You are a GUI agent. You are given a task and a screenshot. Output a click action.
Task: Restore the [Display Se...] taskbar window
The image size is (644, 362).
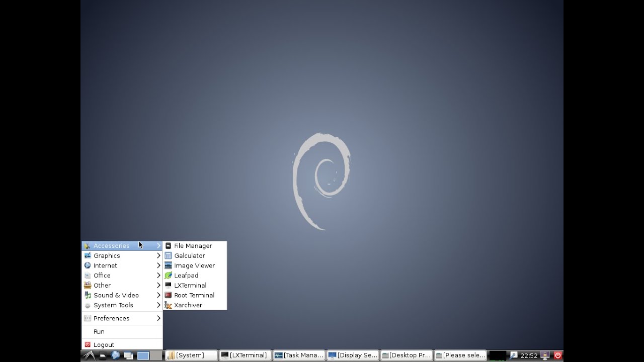[353, 355]
